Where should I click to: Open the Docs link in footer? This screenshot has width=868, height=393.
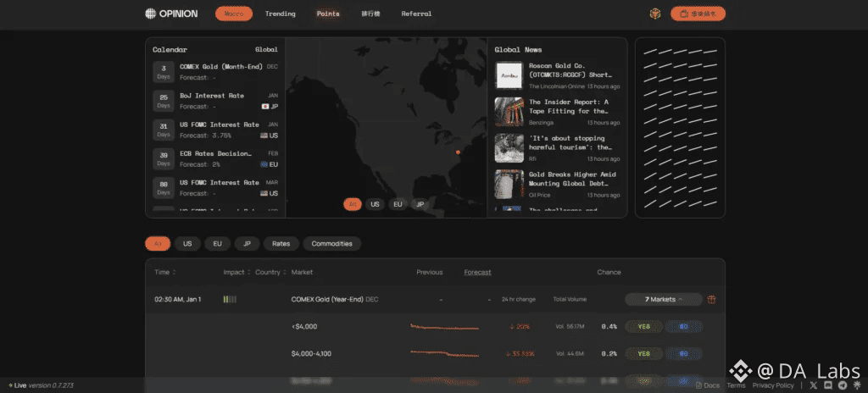[x=708, y=385]
